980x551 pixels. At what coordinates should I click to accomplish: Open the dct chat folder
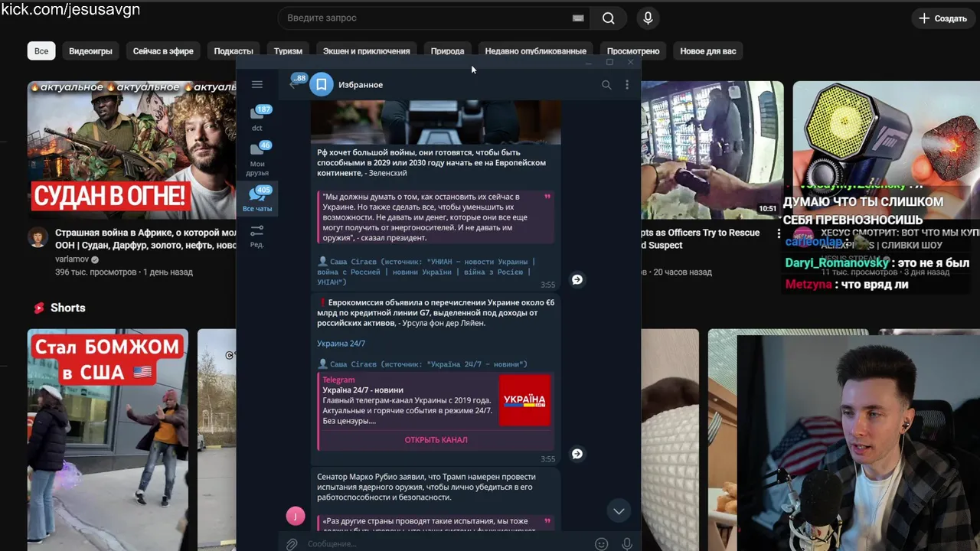pos(257,118)
